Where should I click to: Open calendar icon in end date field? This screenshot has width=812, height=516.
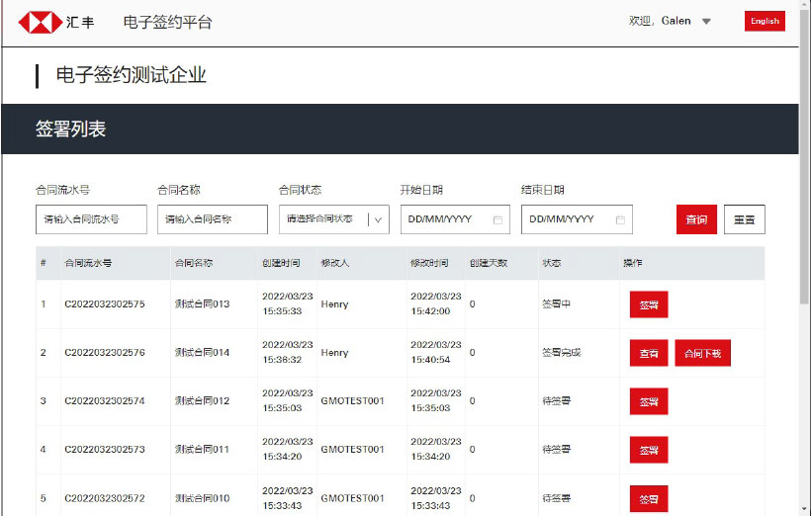click(619, 219)
